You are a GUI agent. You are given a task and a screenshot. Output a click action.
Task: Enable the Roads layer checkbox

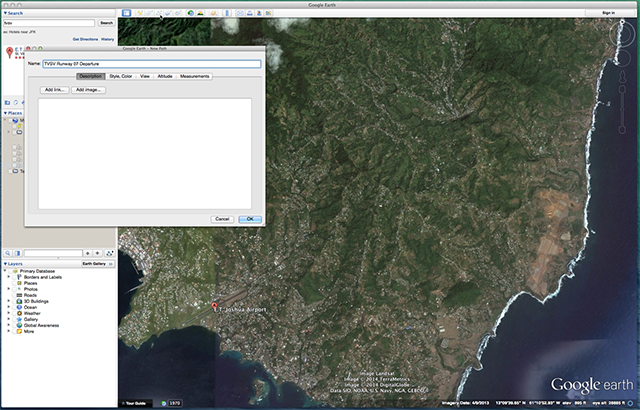[13, 295]
